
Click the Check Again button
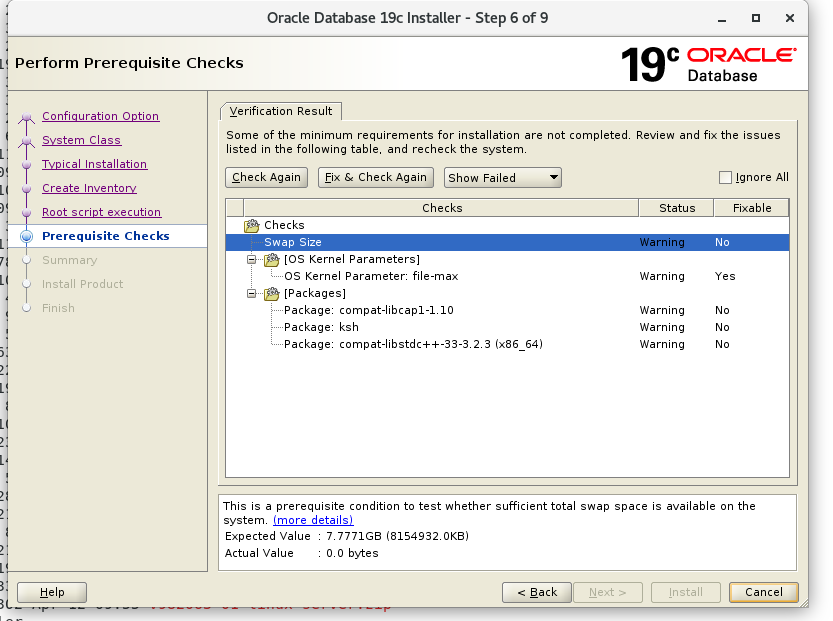pos(266,177)
